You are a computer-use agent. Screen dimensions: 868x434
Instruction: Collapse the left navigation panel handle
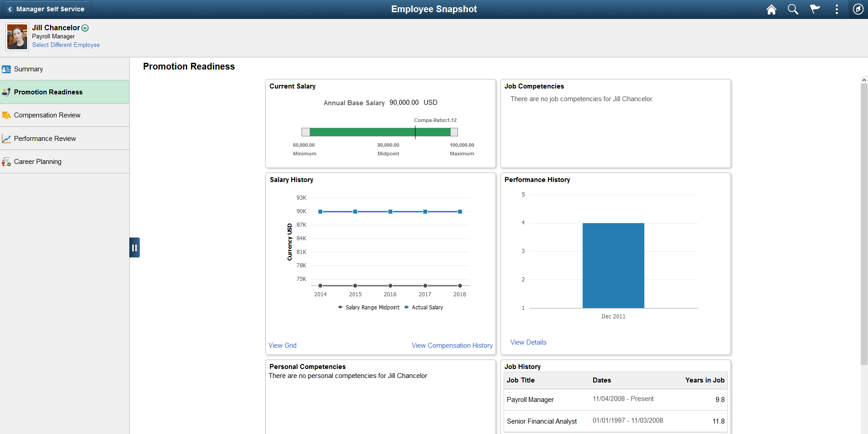click(x=134, y=247)
